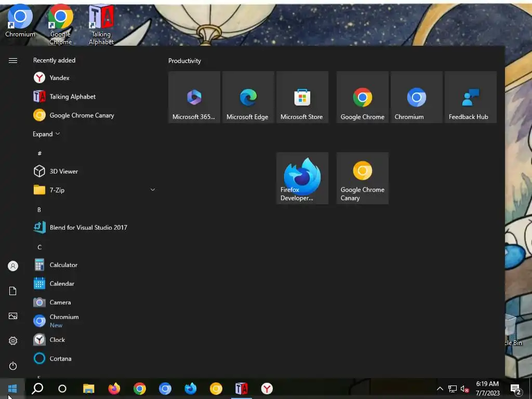Launch Yandex from the taskbar
The height and width of the screenshot is (399, 532).
point(267,389)
